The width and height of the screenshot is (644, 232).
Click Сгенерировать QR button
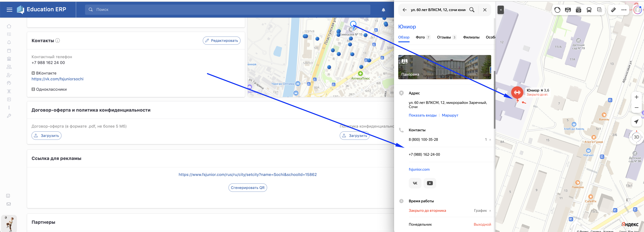tap(248, 188)
